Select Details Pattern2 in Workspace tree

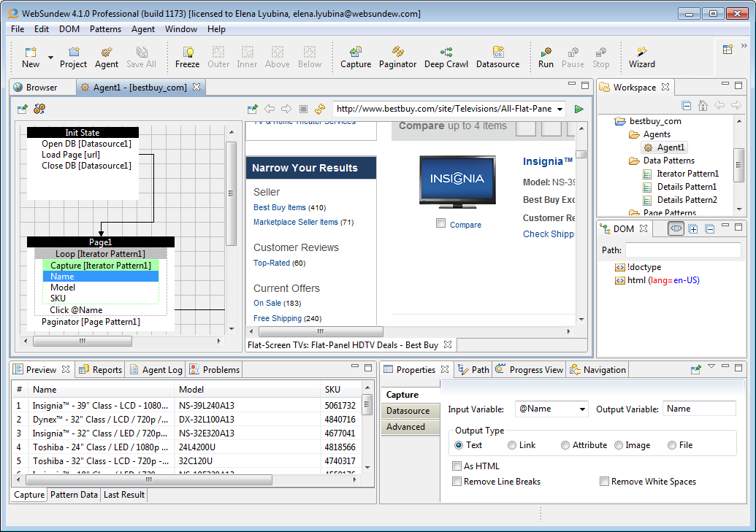pyautogui.click(x=680, y=200)
